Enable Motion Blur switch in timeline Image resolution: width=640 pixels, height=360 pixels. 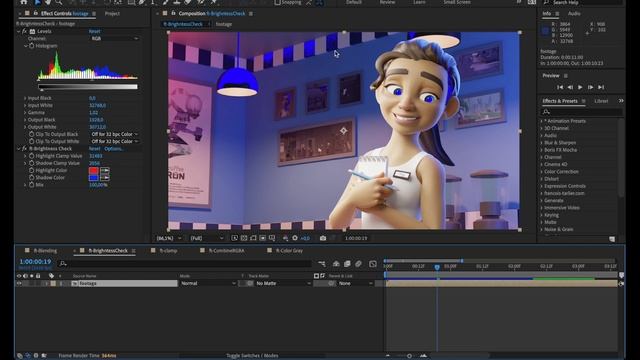click(x=358, y=264)
